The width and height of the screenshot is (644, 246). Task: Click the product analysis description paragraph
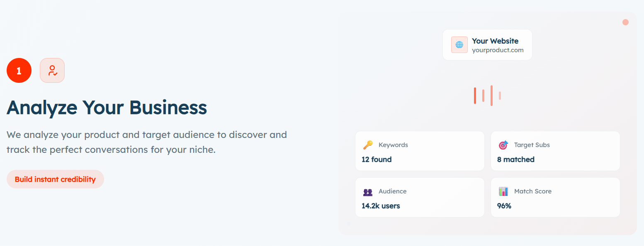(147, 142)
